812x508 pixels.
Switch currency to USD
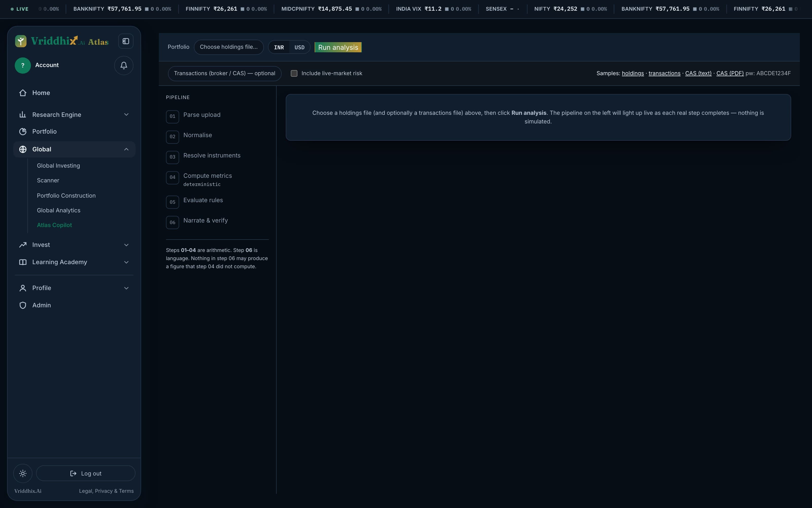click(x=299, y=47)
